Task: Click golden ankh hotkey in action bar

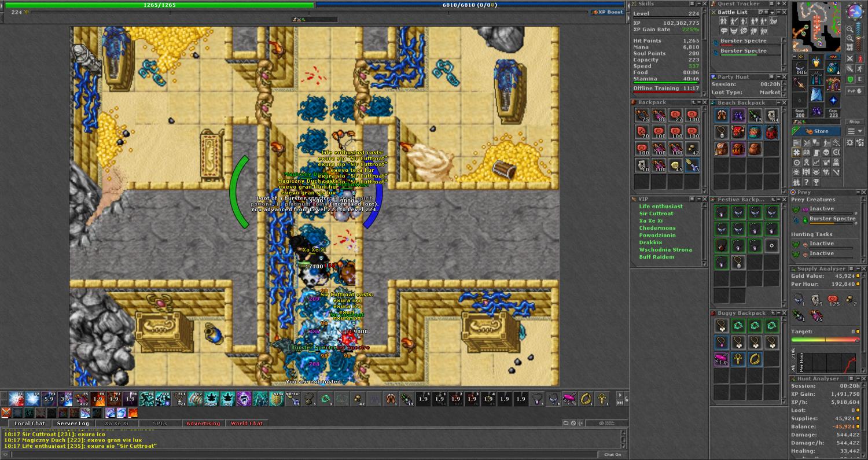Action: [602, 399]
